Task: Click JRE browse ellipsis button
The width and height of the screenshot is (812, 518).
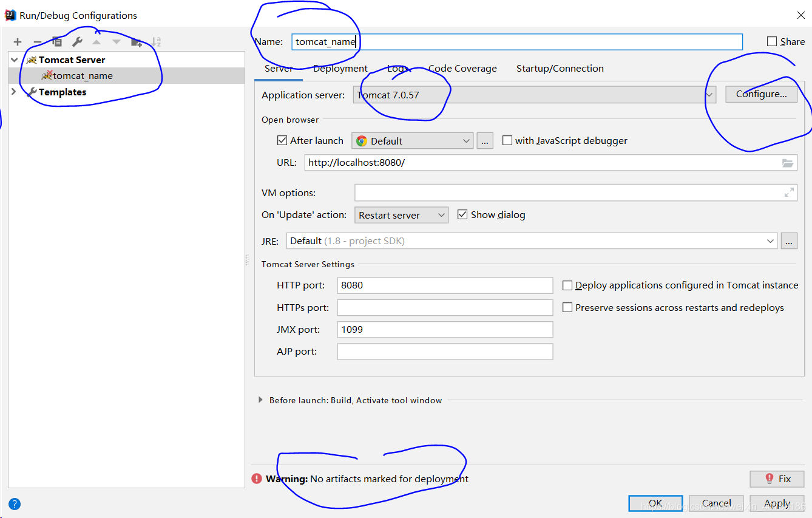Action: [x=789, y=241]
